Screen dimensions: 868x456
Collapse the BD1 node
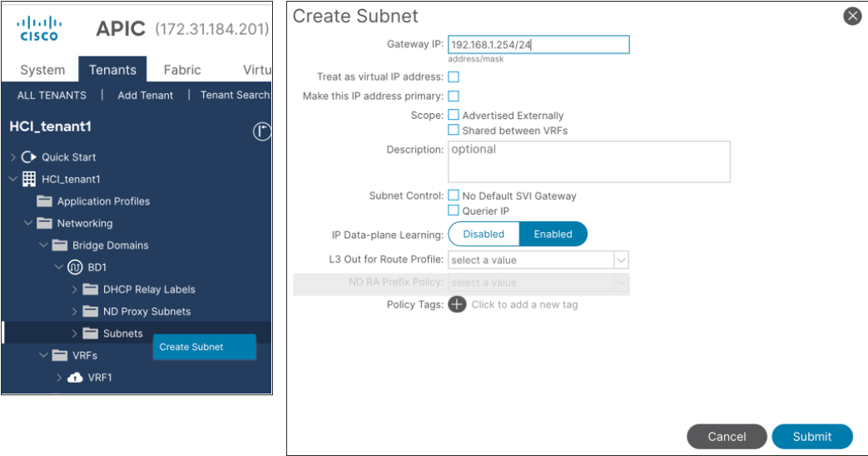59,267
